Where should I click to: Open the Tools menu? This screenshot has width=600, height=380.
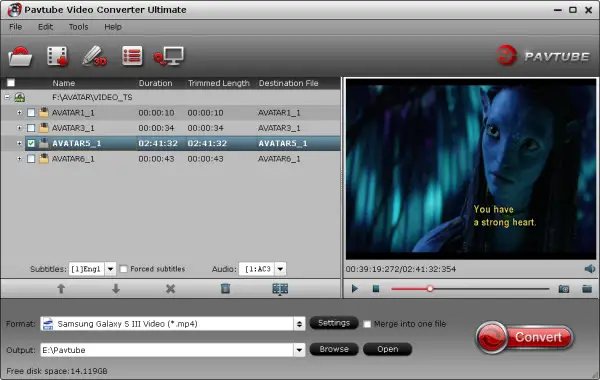(78, 27)
